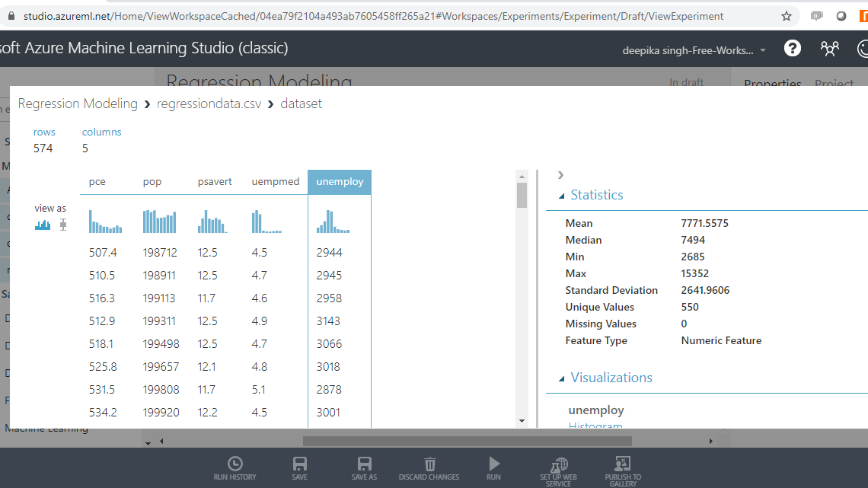Click pop value 199920
The width and height of the screenshot is (868, 488).
161,412
